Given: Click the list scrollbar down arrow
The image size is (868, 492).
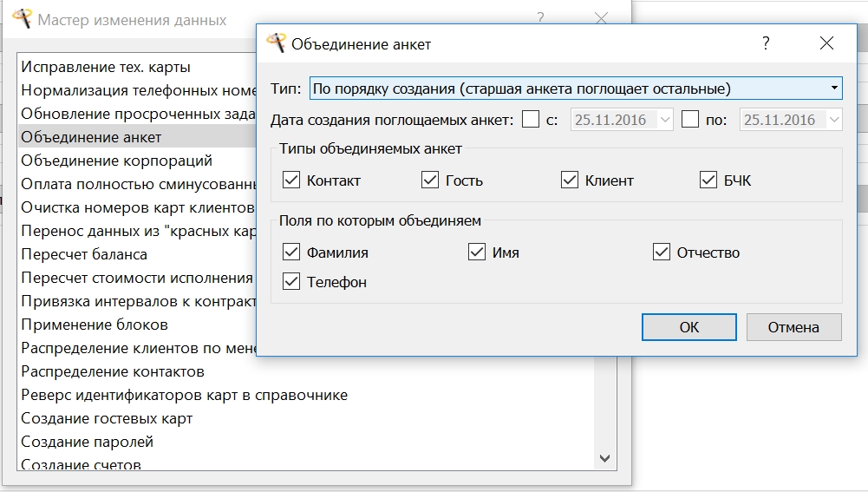Looking at the screenshot, I should (x=604, y=458).
